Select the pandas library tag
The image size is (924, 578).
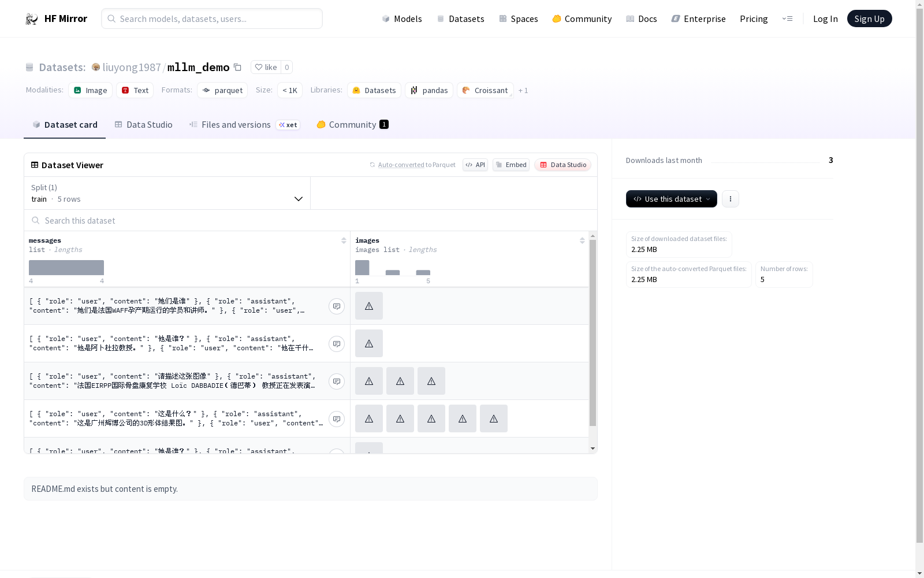pos(429,90)
